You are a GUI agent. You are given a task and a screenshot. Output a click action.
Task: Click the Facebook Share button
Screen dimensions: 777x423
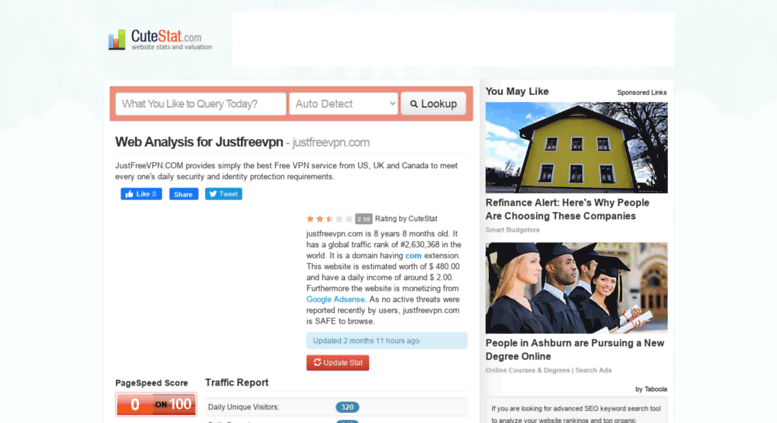[183, 194]
